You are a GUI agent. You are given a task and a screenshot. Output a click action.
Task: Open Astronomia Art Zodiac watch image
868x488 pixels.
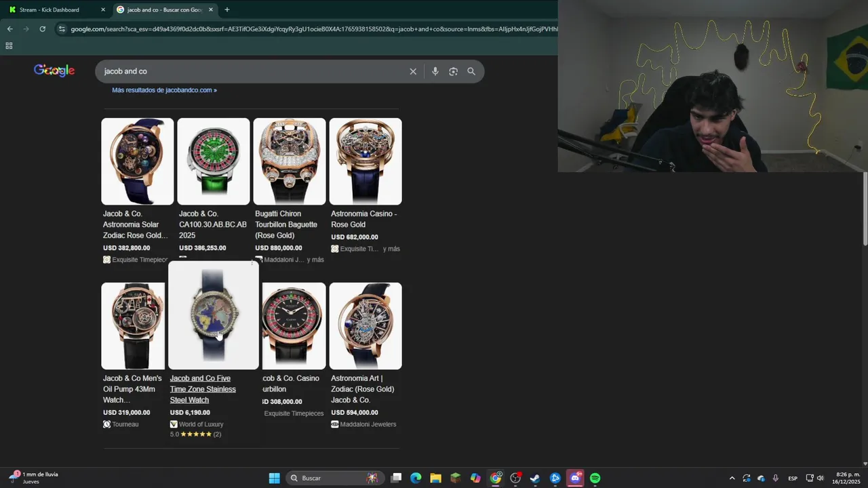point(366,326)
